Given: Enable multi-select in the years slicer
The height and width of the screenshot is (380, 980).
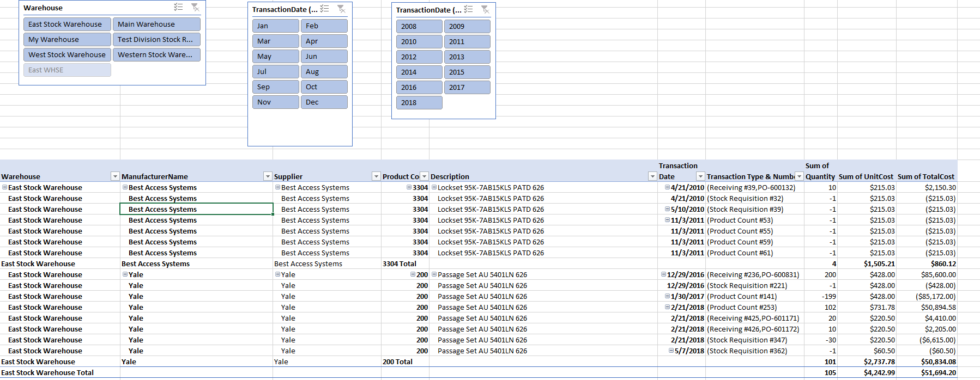Looking at the screenshot, I should [468, 9].
